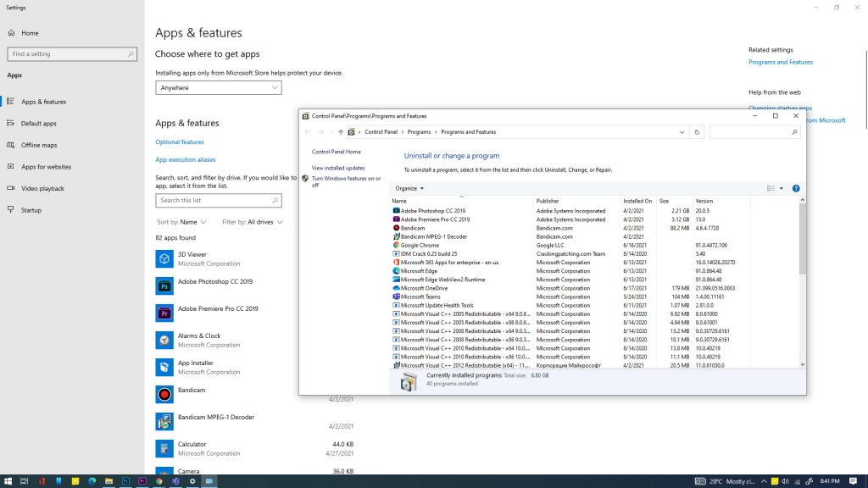Open the notification center icon
Screen dimensions: 868x488
tap(853, 481)
